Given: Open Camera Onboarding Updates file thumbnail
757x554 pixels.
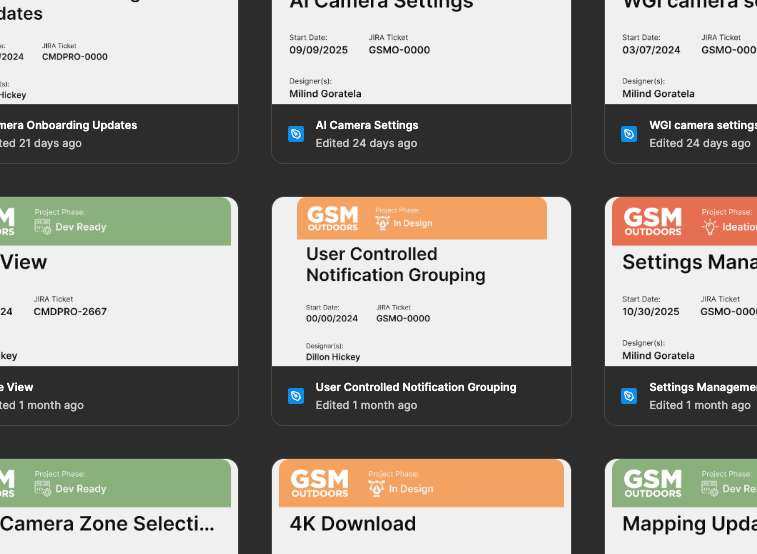Looking at the screenshot, I should (x=119, y=52).
